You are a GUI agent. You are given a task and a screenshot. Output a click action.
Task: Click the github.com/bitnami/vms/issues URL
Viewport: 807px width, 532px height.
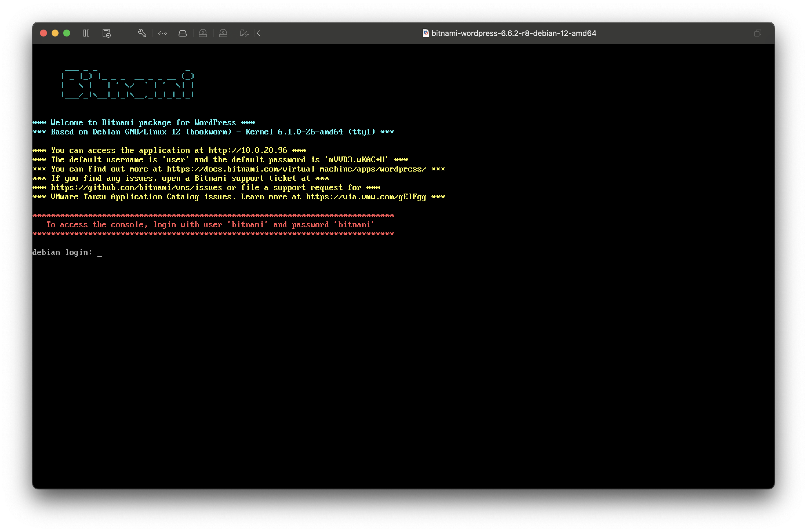click(137, 188)
